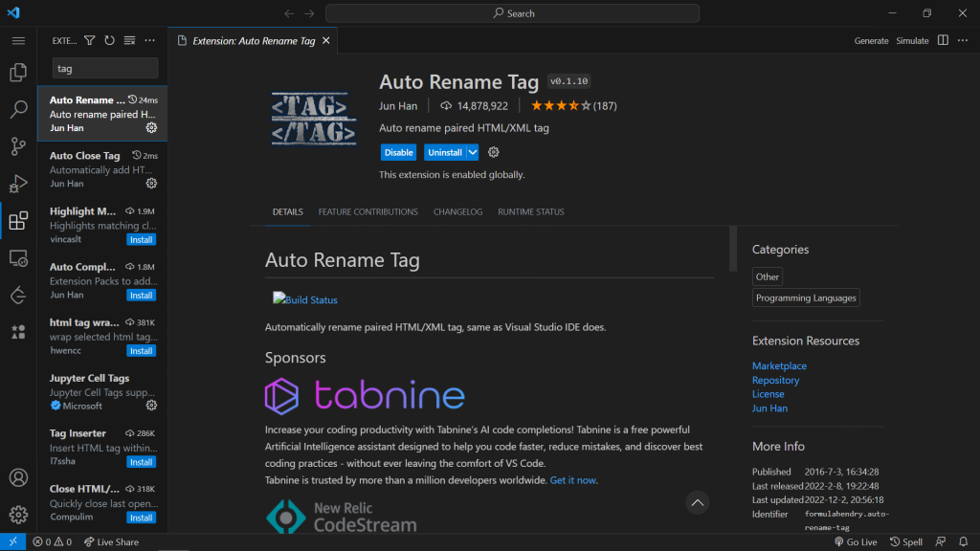Uninstall the Auto Rename Tag extension
980x551 pixels.
pyautogui.click(x=445, y=152)
